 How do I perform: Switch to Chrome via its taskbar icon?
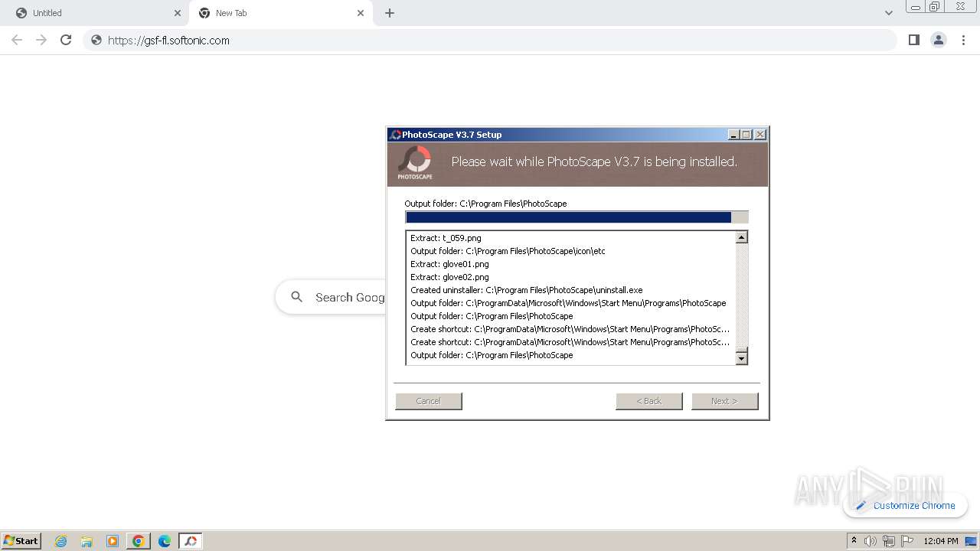139,541
